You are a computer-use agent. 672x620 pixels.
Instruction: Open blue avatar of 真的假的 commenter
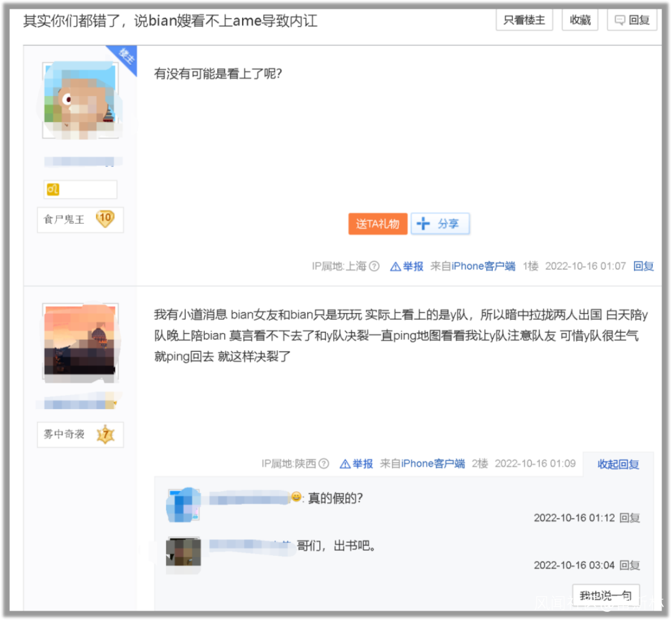coord(184,505)
